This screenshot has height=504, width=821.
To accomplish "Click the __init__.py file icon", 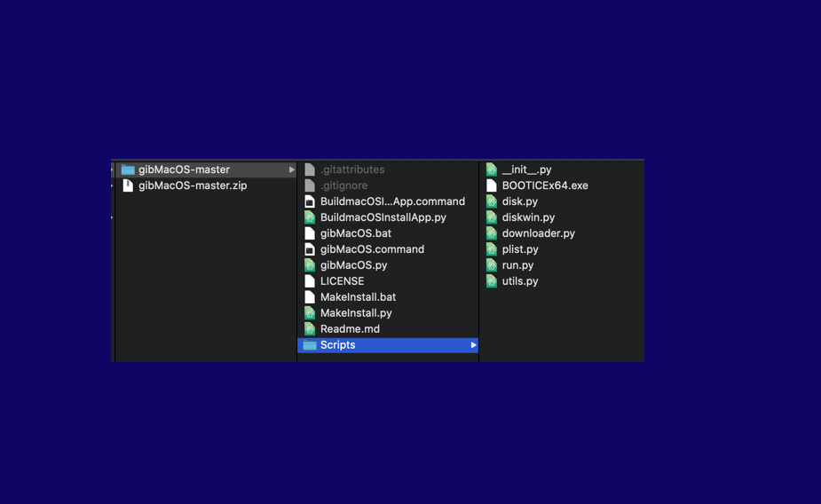I will pyautogui.click(x=491, y=169).
